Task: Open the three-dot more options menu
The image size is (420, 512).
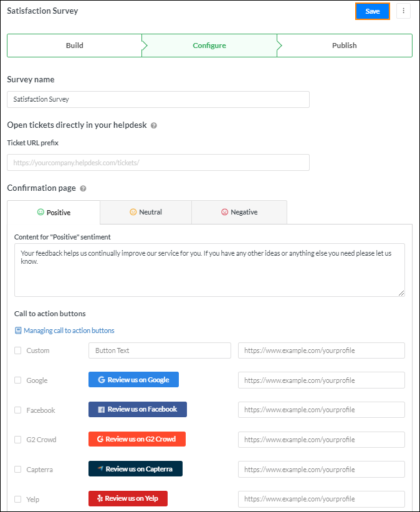Action: point(403,11)
